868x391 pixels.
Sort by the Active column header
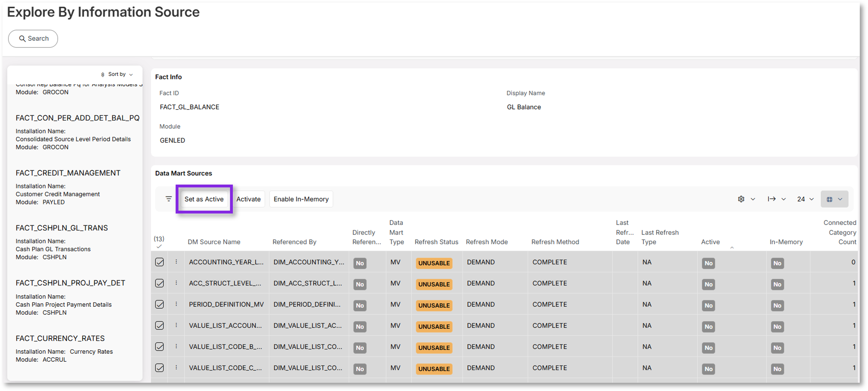710,242
